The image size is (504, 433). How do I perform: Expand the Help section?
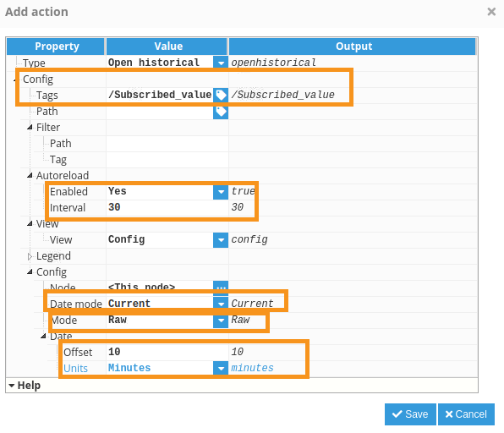pos(25,385)
